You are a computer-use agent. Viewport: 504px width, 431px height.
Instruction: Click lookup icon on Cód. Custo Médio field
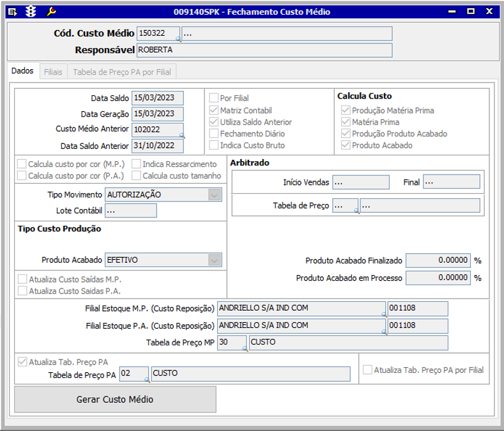[x=178, y=38]
